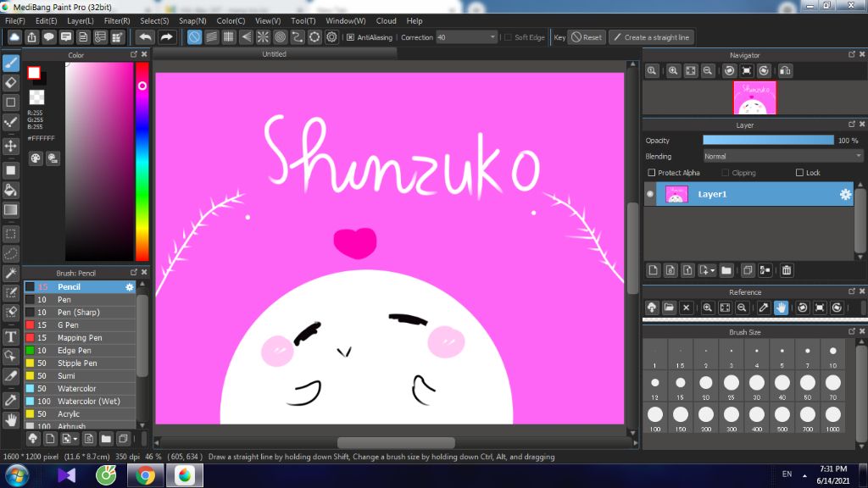Delete layer with trash icon
This screenshot has width=868, height=488.
tap(787, 270)
